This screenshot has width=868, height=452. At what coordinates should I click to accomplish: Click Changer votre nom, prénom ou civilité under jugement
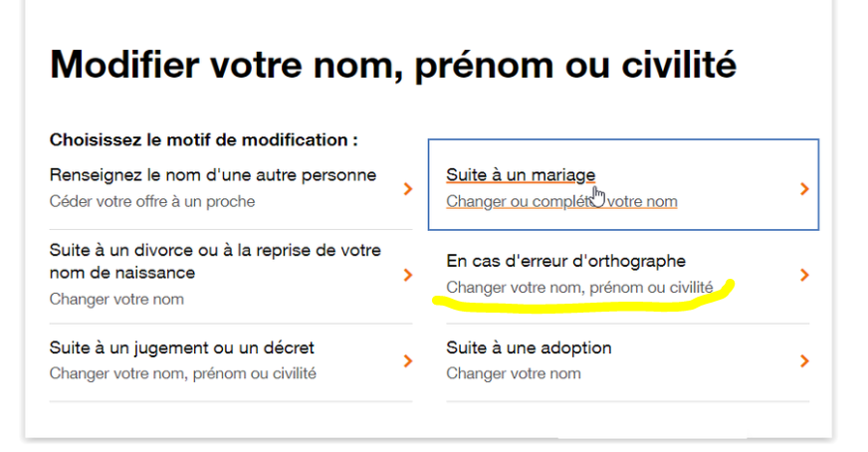pos(183,373)
